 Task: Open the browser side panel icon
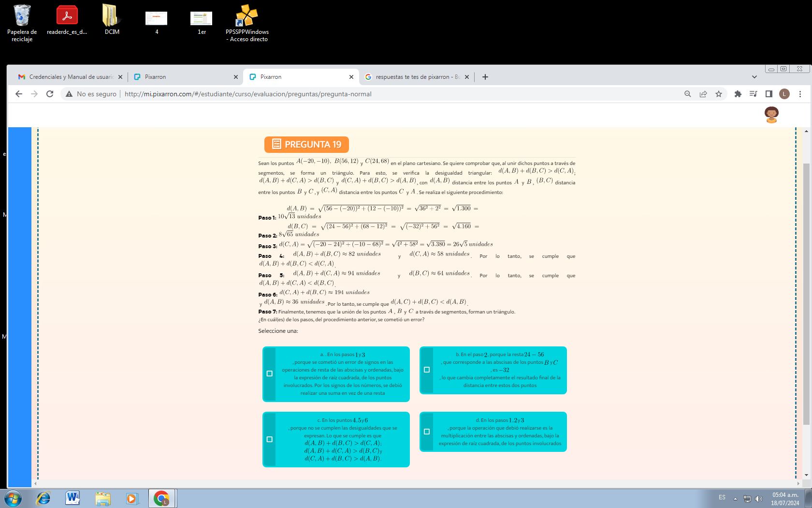768,94
